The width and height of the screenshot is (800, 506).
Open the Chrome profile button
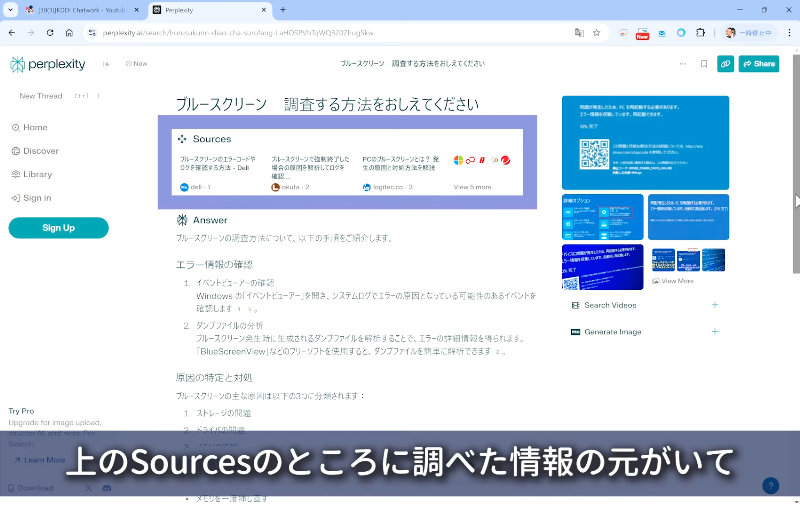[x=748, y=33]
